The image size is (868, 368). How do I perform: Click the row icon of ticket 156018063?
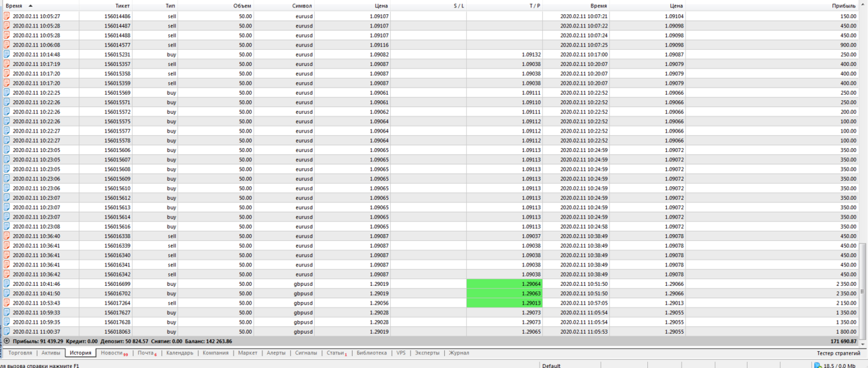point(7,332)
